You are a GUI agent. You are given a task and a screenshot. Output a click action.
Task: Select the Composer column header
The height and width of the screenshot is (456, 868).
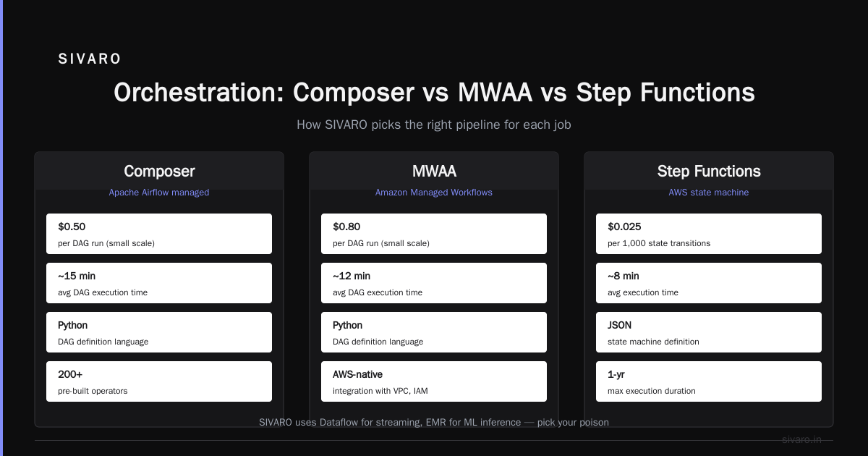pyautogui.click(x=159, y=172)
